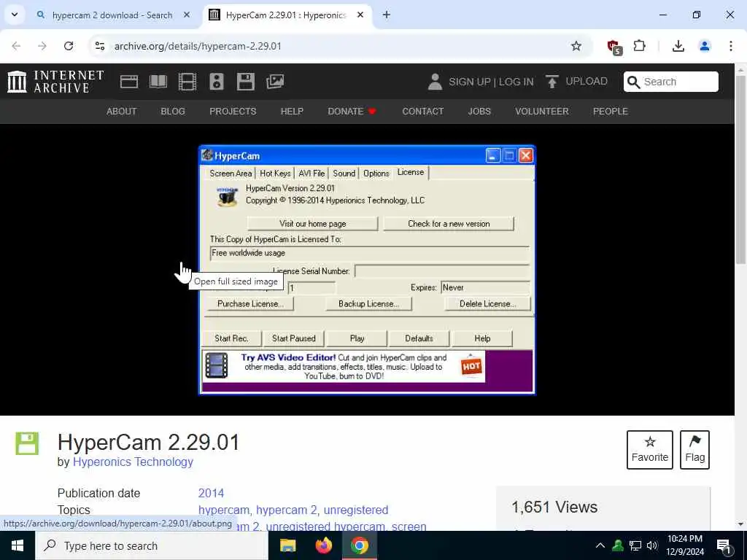Screen dimensions: 747x560
Task: Open the Windows Start menu
Action: coord(18,545)
